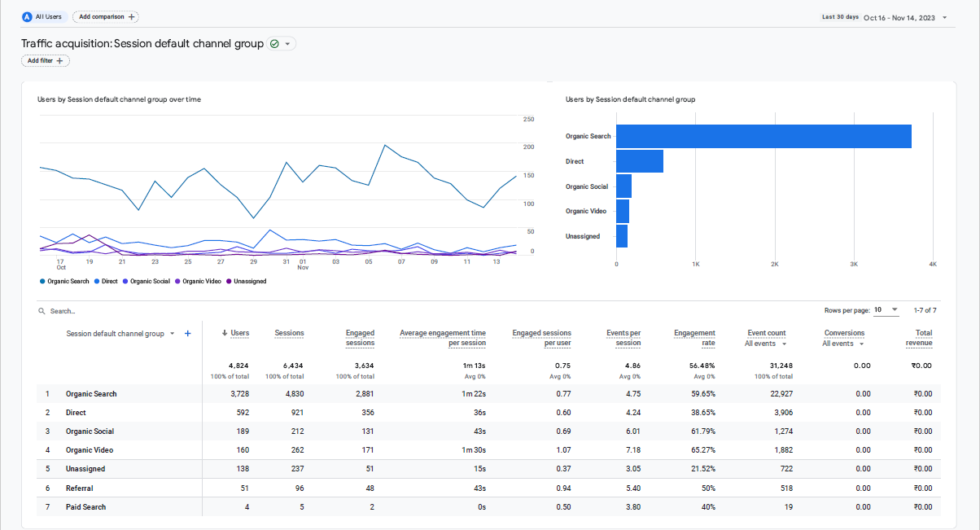
Task: Expand the Session default channel group dimension dropdown
Action: 172,333
